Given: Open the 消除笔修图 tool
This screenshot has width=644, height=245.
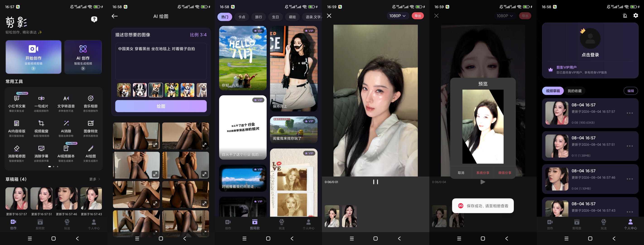Looking at the screenshot, I should pyautogui.click(x=17, y=154).
